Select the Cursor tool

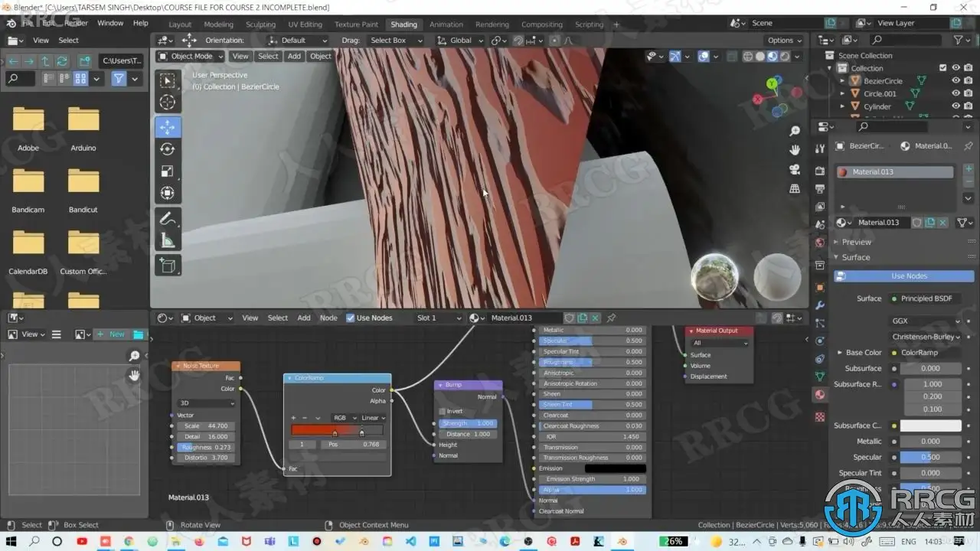pyautogui.click(x=168, y=103)
